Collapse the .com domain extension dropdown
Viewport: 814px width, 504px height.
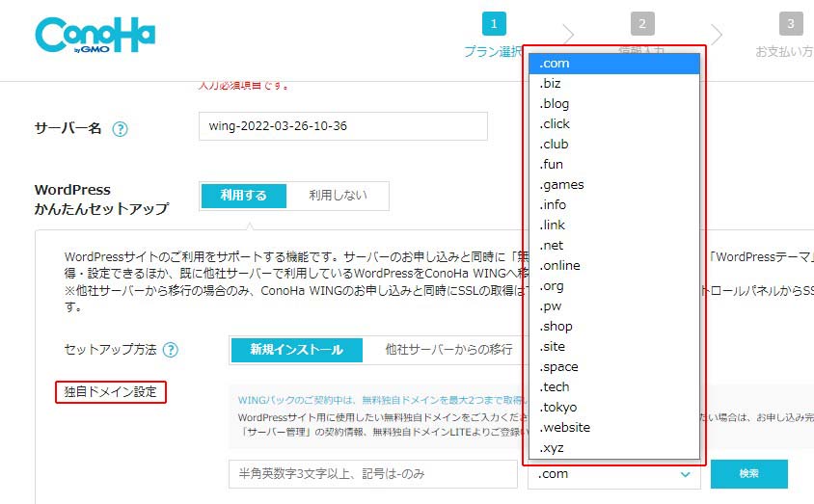614,474
